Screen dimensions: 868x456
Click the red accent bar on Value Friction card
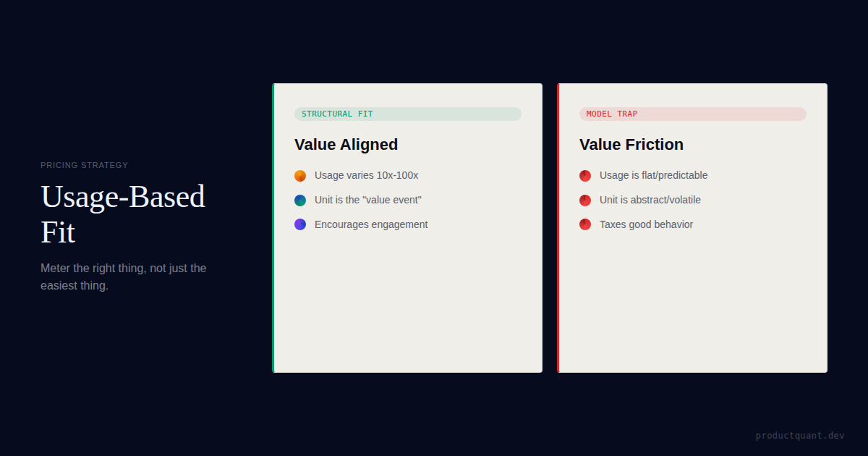(x=558, y=228)
